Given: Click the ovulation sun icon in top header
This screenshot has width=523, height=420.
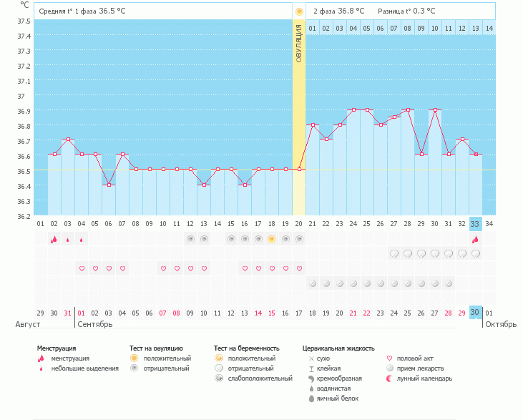Looking at the screenshot, I should pos(299,12).
